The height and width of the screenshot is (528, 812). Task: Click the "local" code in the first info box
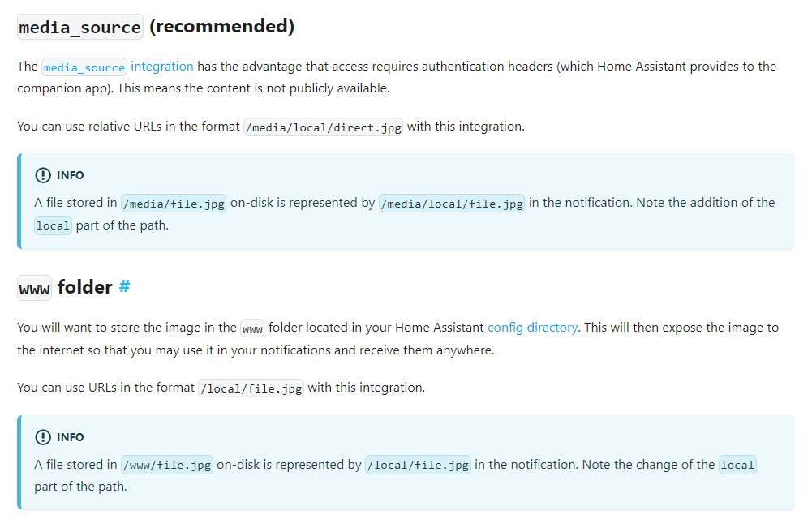tap(53, 226)
